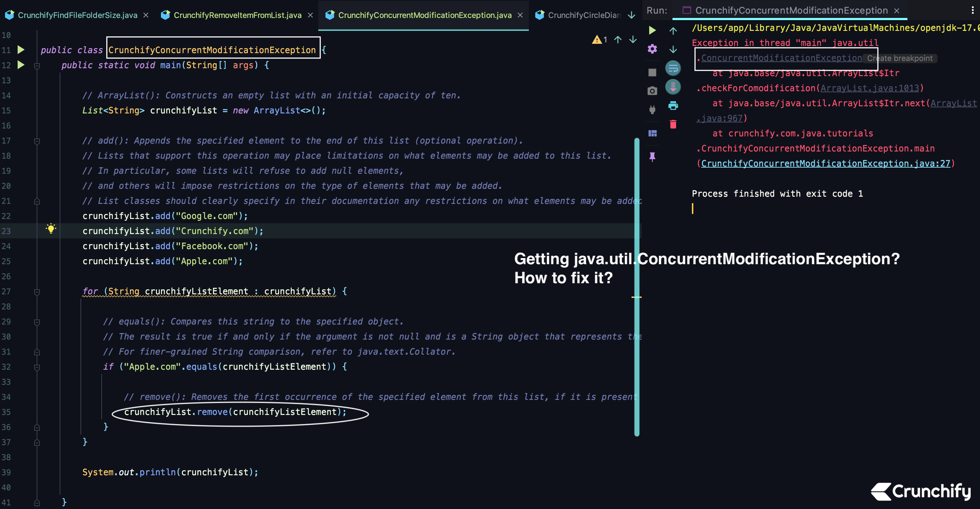Print the console output
This screenshot has height=509, width=980.
tap(673, 106)
